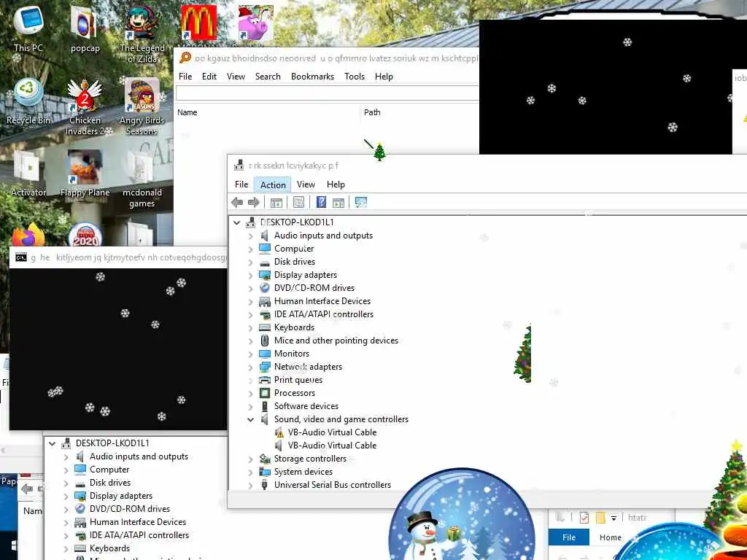Open This PC desktop icon
This screenshot has height=560, width=747.
[28, 29]
